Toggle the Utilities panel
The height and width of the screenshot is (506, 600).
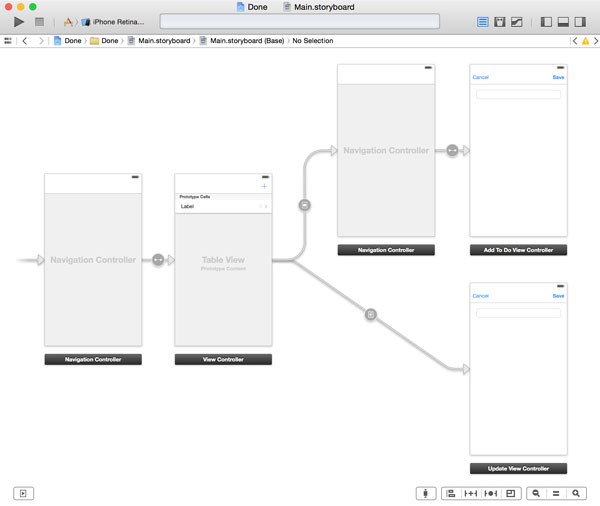[x=580, y=22]
